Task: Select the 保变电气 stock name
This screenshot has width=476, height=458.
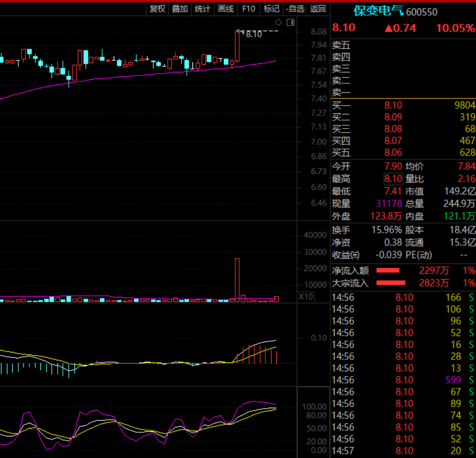Action: point(378,11)
